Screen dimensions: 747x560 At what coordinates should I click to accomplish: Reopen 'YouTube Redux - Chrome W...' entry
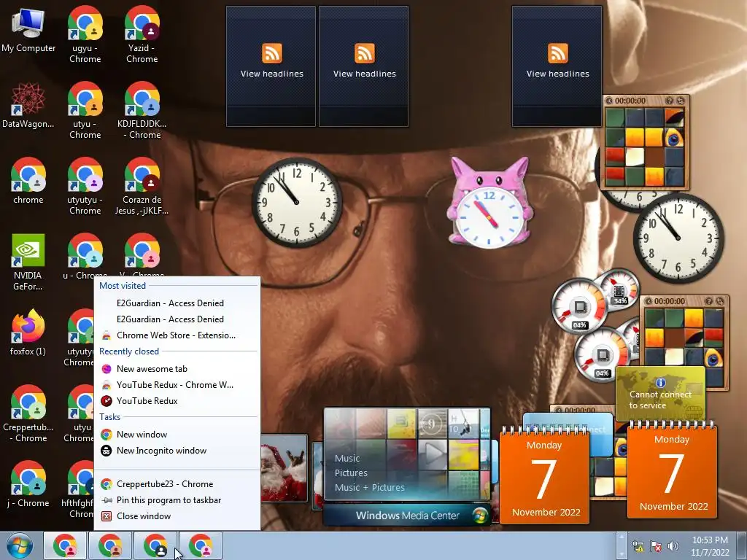(177, 385)
